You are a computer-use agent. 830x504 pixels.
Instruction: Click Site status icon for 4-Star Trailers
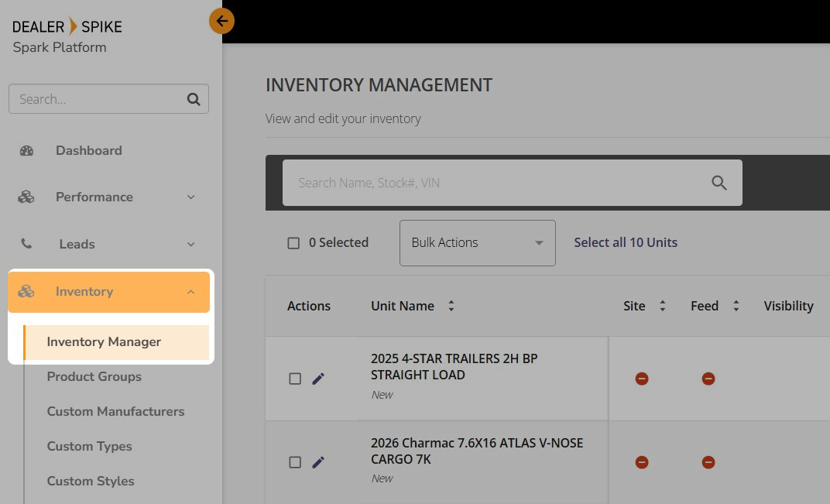641,379
